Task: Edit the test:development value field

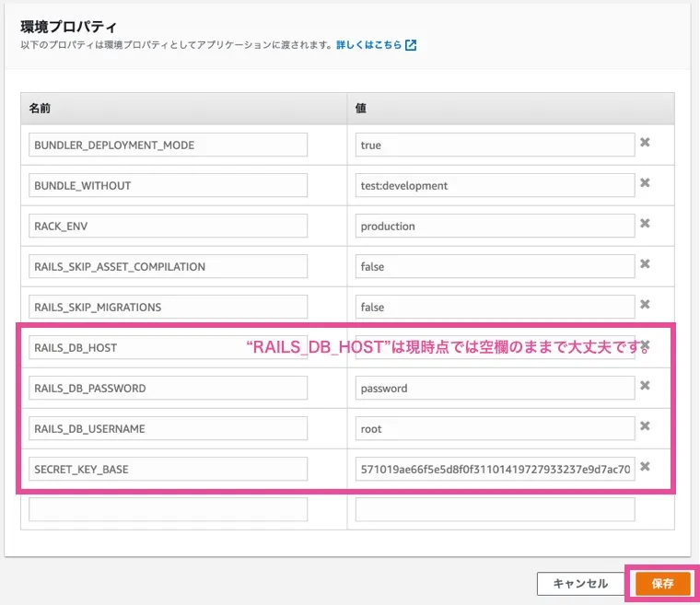Action: point(496,185)
